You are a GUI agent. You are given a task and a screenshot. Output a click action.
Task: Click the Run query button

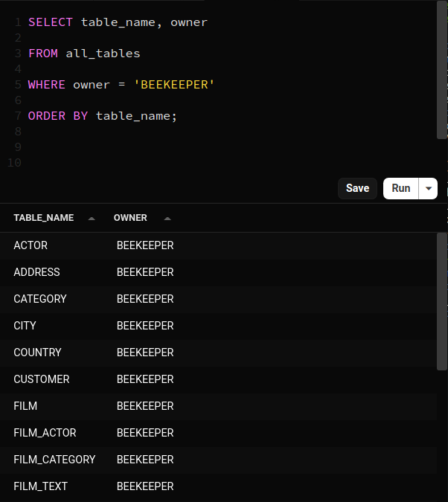400,188
